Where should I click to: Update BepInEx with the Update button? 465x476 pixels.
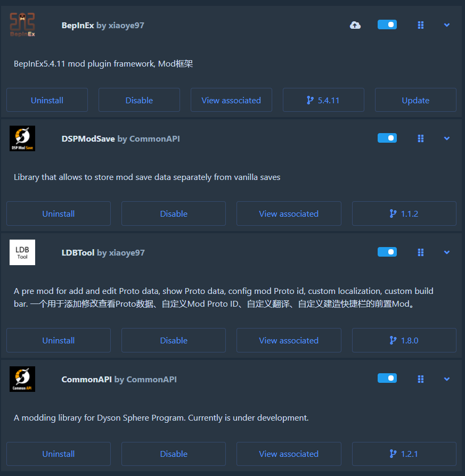(x=415, y=100)
